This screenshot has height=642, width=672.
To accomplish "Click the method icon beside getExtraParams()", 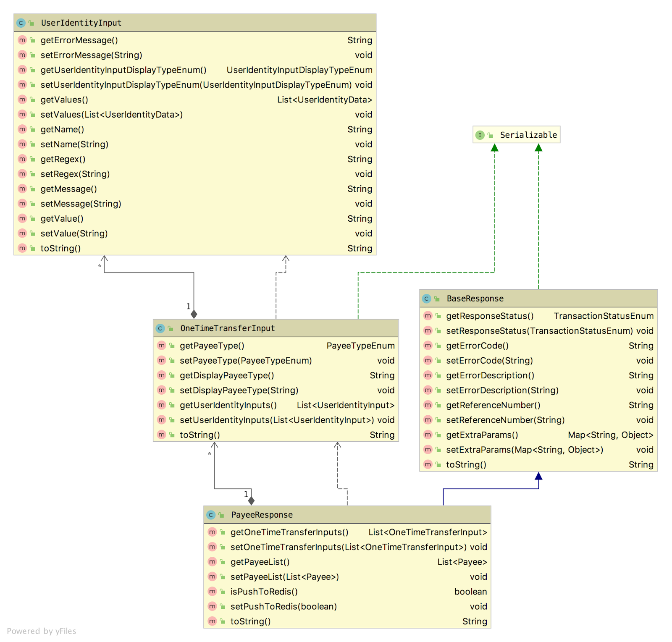I will coord(428,435).
